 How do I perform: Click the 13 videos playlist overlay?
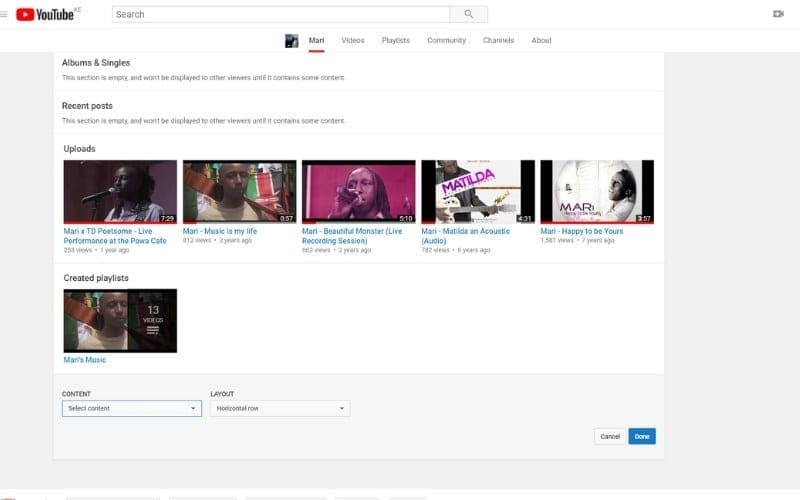tap(153, 320)
